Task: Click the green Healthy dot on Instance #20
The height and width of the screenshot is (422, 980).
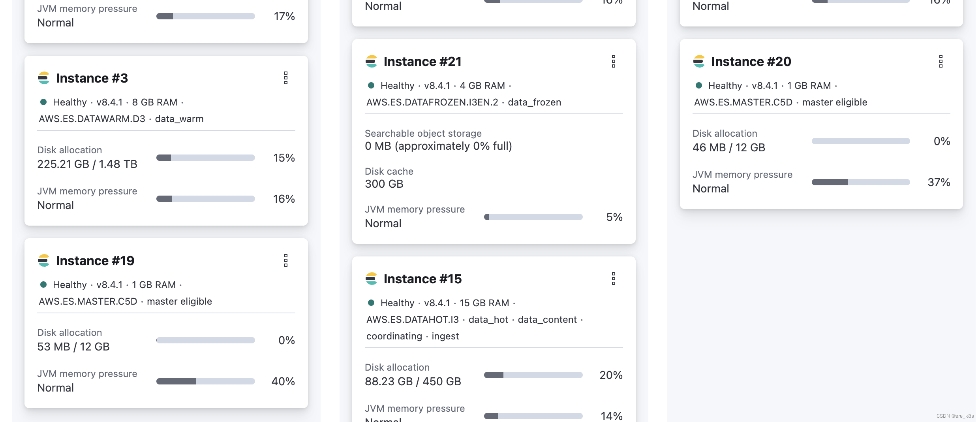Action: (x=699, y=86)
